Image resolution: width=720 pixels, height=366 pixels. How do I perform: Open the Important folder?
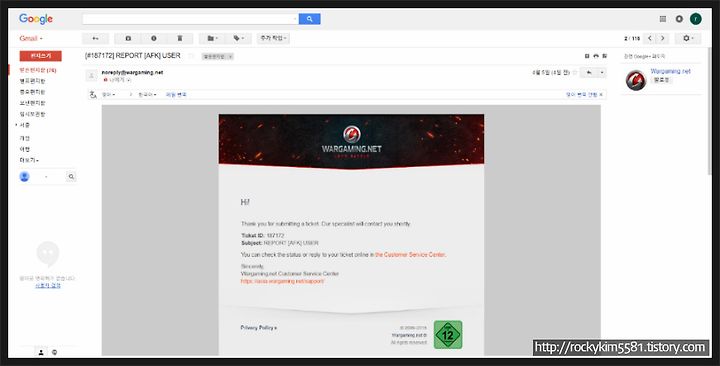pyautogui.click(x=32, y=92)
